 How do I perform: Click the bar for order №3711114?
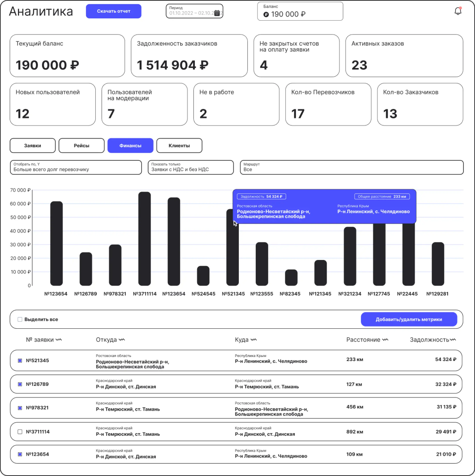point(144,238)
